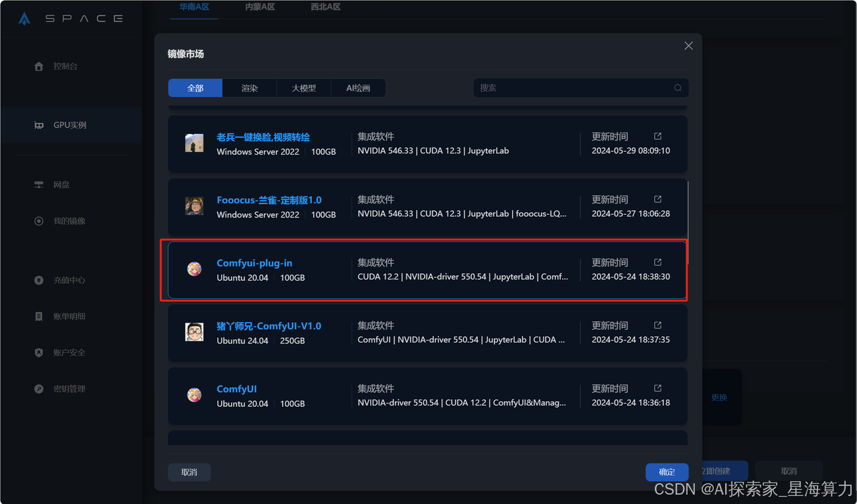Click the 网盘 drive icon
The width and height of the screenshot is (857, 504).
coord(39,185)
